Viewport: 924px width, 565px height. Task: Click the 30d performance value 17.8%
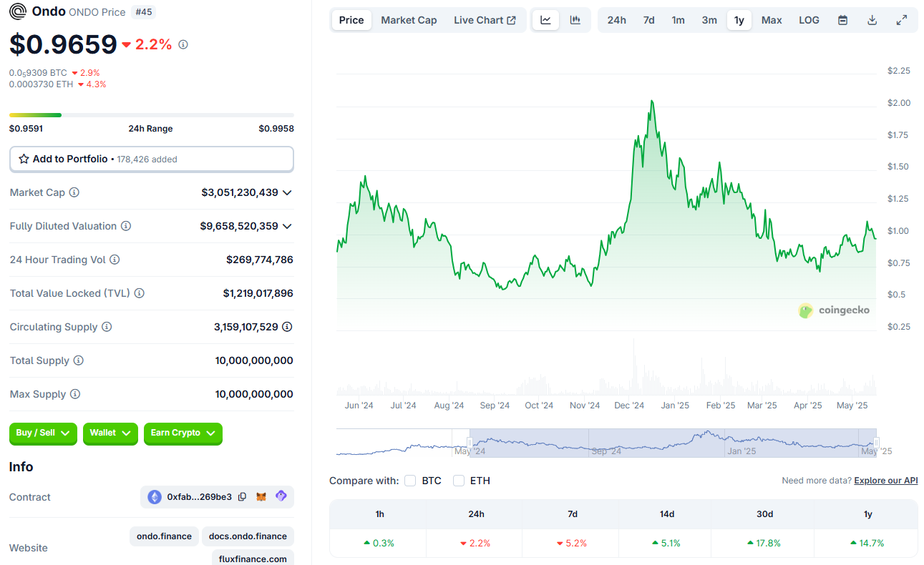(x=764, y=543)
